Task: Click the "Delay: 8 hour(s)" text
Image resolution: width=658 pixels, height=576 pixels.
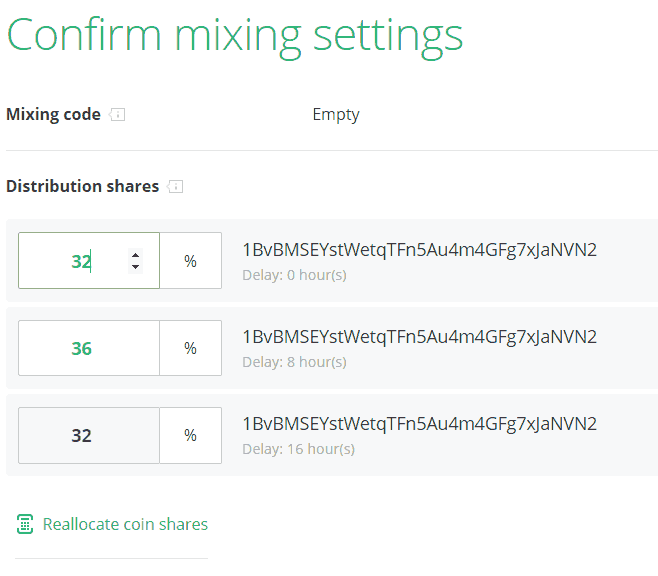Action: pyautogui.click(x=294, y=361)
